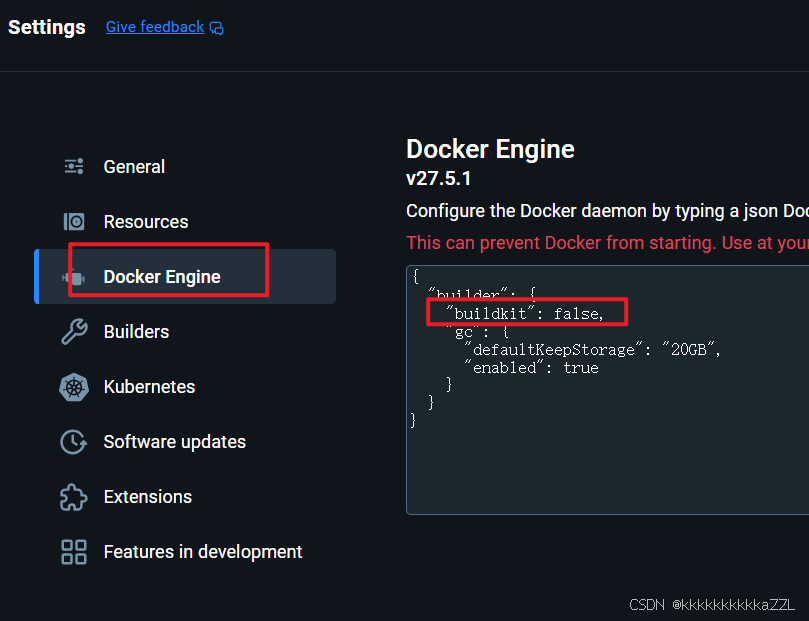The image size is (809, 621).
Task: Open Features in development section
Action: point(185,552)
